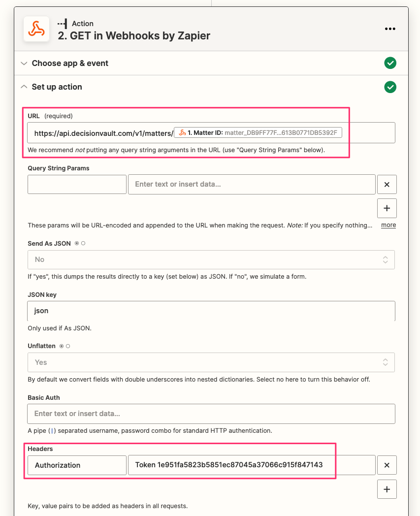Select first radio option for Send As JSON
This screenshot has width=420, height=516.
(x=76, y=243)
